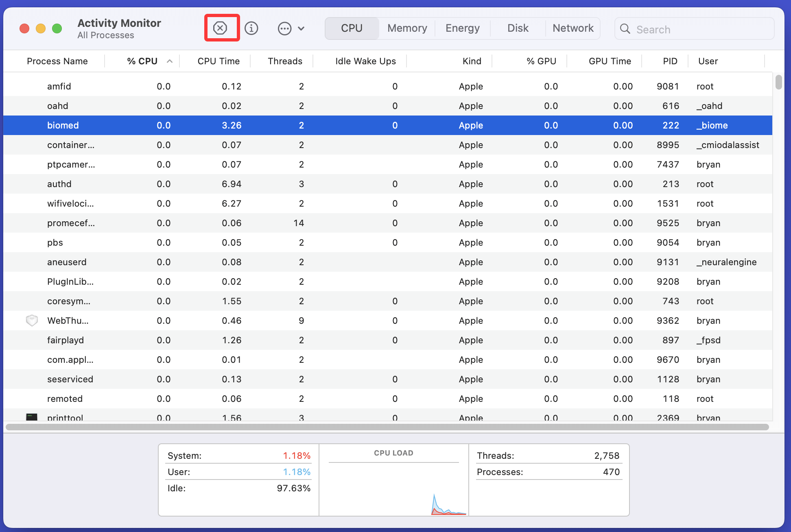Image resolution: width=791 pixels, height=532 pixels.
Task: Switch to the Network tab
Action: (x=573, y=28)
